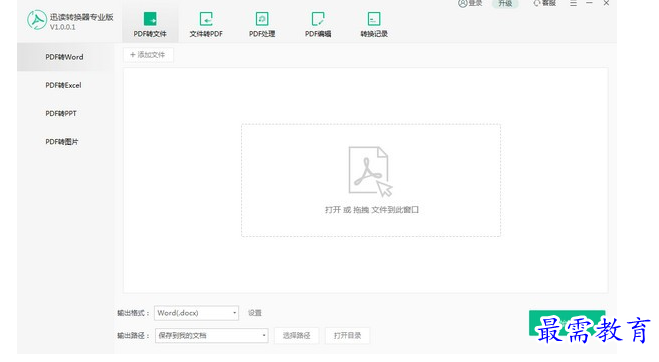
Task: Open the 输出路径 保存到我的文档 dropdown
Action: [x=211, y=336]
